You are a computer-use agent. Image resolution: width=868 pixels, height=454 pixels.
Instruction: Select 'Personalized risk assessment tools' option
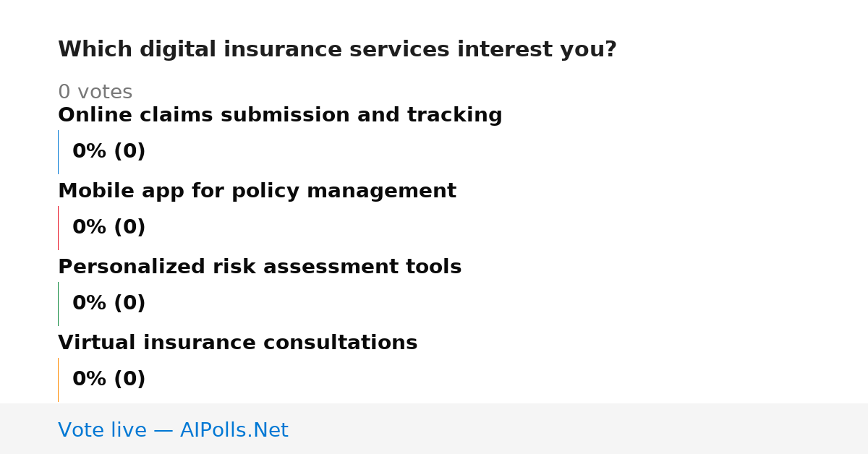[260, 267]
